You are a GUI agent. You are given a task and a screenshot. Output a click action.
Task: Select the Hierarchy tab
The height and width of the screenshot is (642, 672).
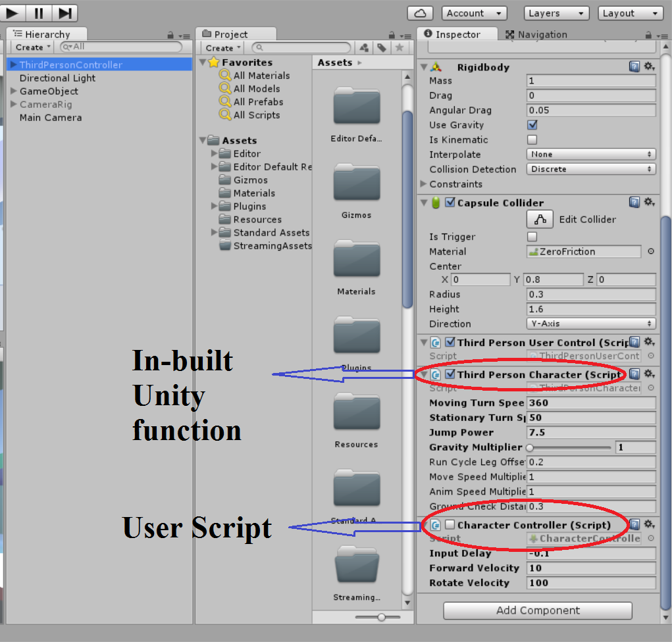point(46,34)
